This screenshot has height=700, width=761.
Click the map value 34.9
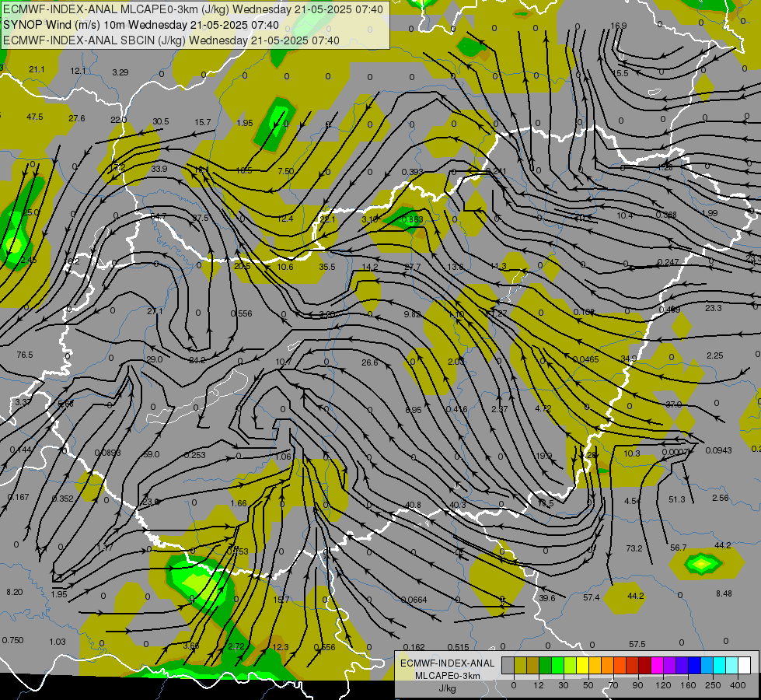629,359
